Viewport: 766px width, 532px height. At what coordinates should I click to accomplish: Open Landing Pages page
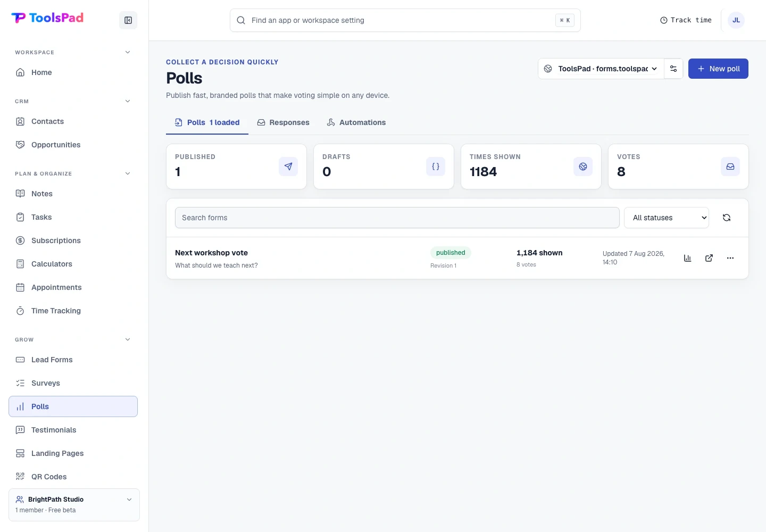[x=73, y=453]
